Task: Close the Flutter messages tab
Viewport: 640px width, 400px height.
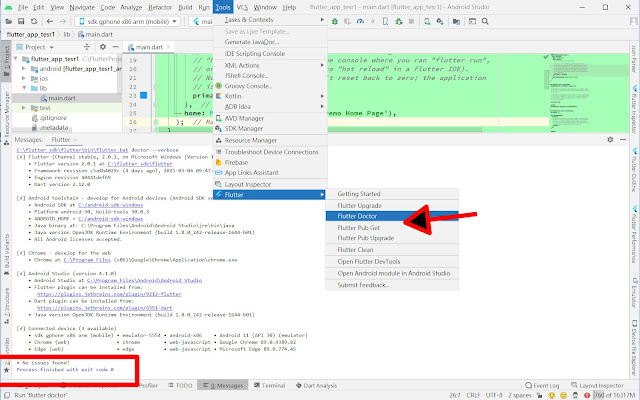Action: (x=76, y=140)
